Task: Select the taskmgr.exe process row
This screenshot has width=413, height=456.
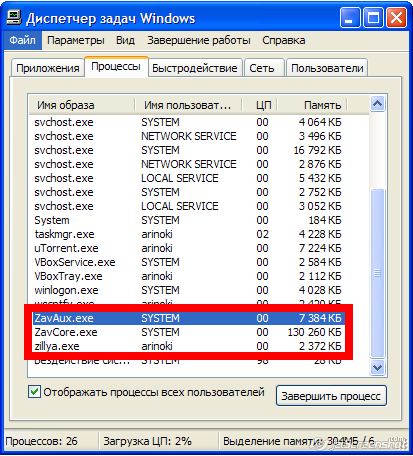Action: point(188,234)
